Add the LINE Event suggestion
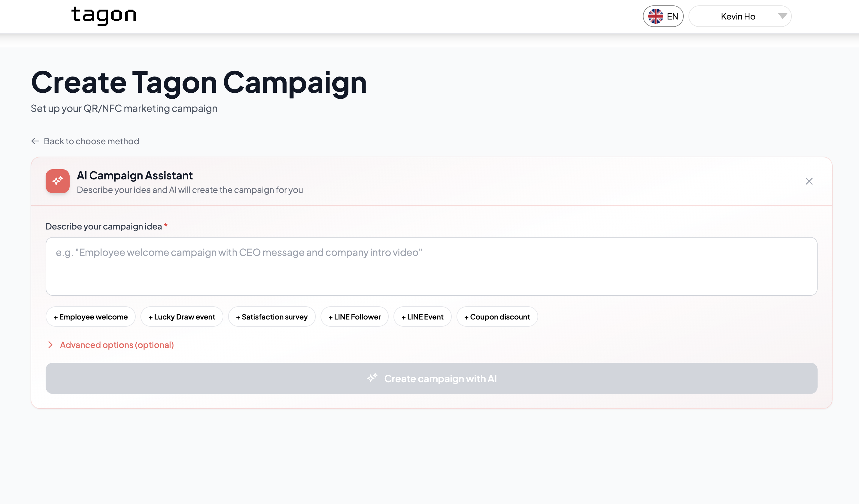 point(422,316)
